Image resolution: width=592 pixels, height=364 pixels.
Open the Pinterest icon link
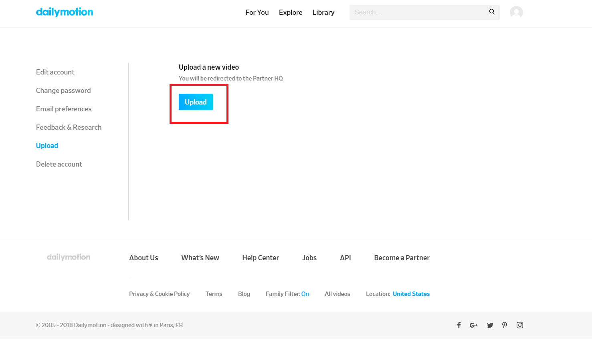tap(505, 325)
